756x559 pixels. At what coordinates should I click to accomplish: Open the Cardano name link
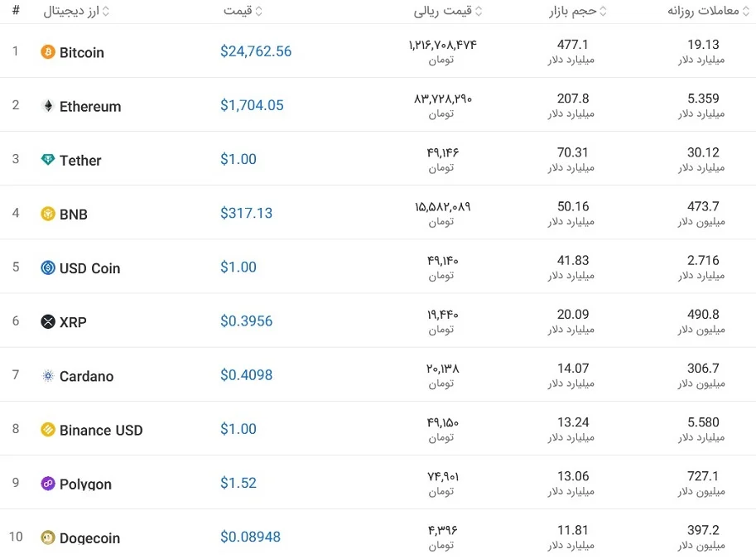86,376
